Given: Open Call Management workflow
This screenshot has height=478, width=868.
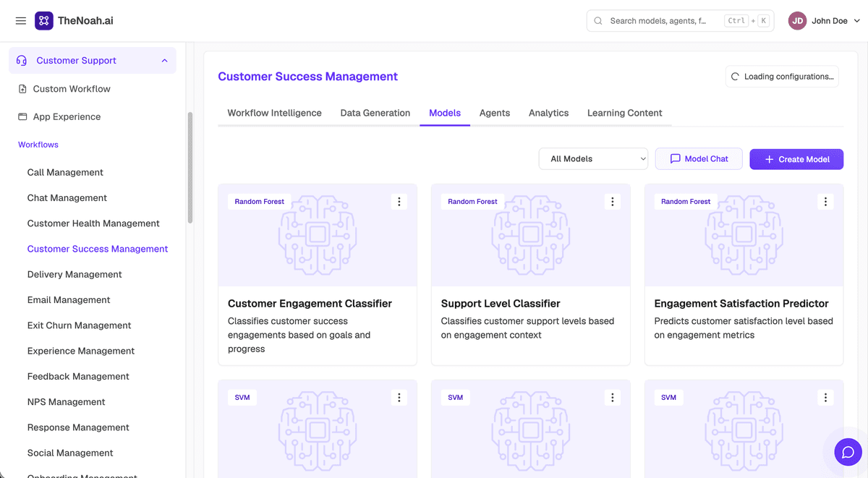Looking at the screenshot, I should tap(65, 172).
